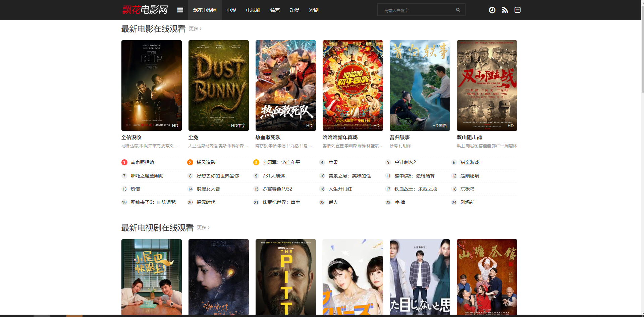Open the Dust Bunny movie poster
Screen dimensions: 644x317
click(x=219, y=85)
